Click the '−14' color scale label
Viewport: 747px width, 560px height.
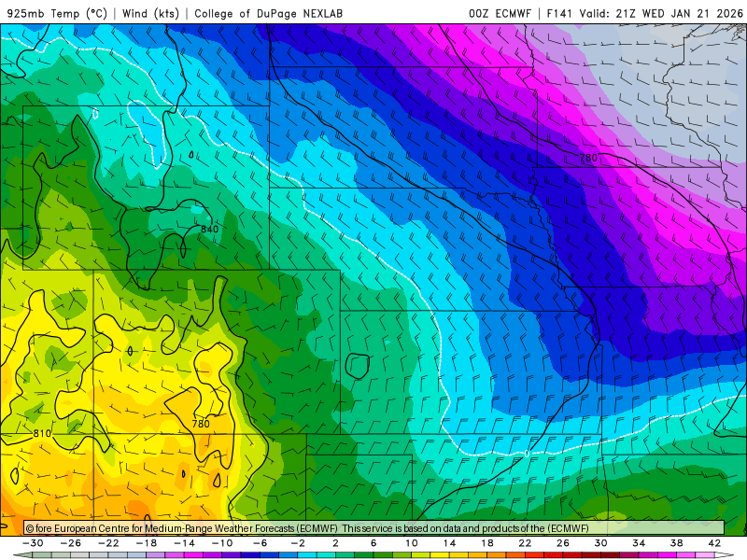[184, 543]
